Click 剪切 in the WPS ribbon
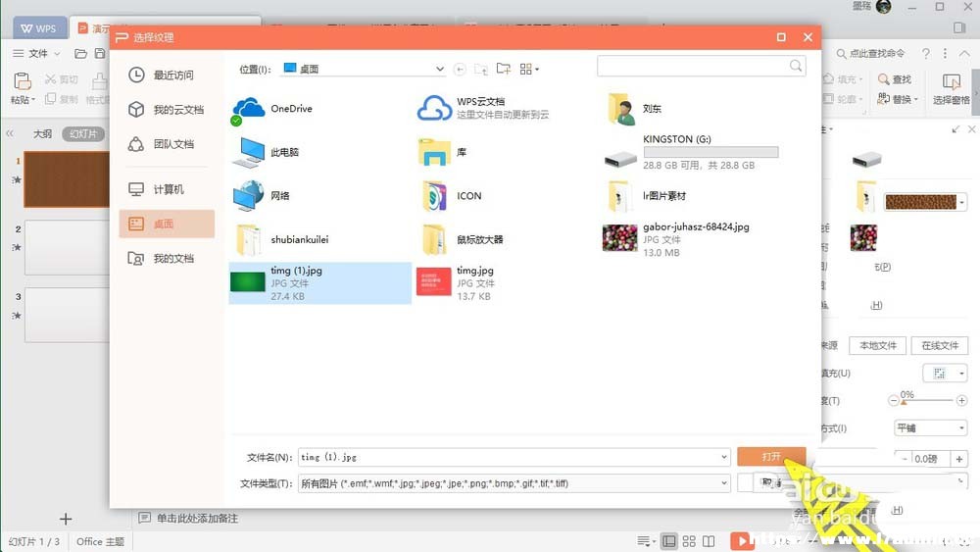The height and width of the screenshot is (552, 980). 61,79
